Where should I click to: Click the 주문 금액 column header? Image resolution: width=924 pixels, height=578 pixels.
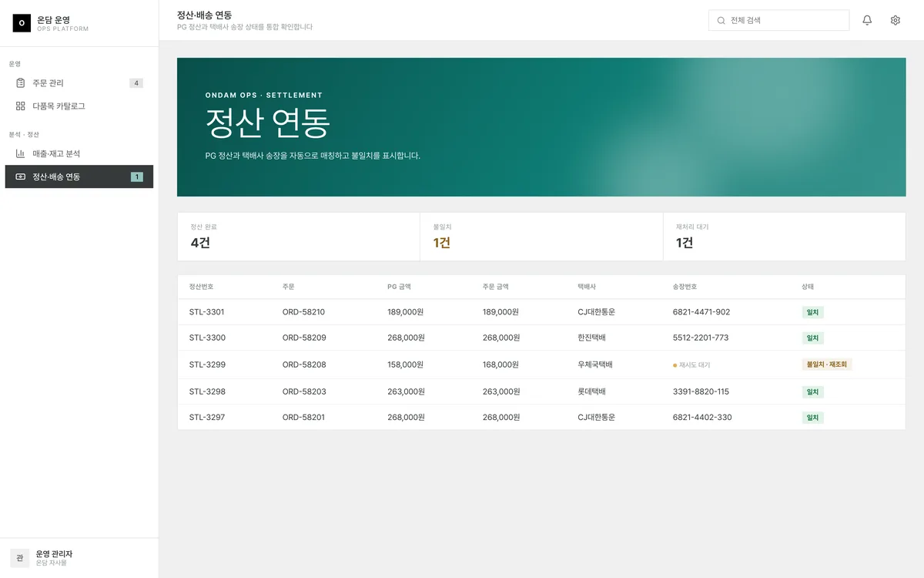(496, 287)
